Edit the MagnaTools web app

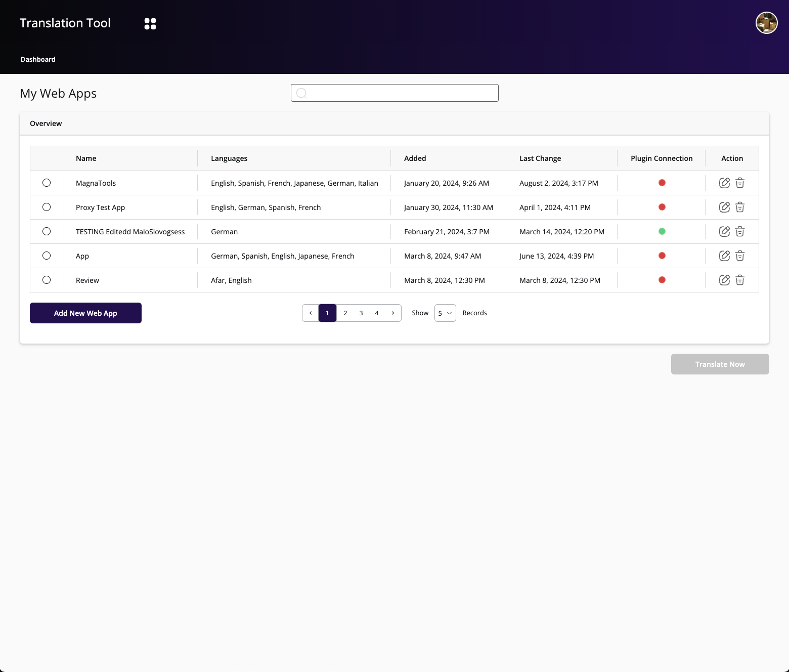click(724, 183)
